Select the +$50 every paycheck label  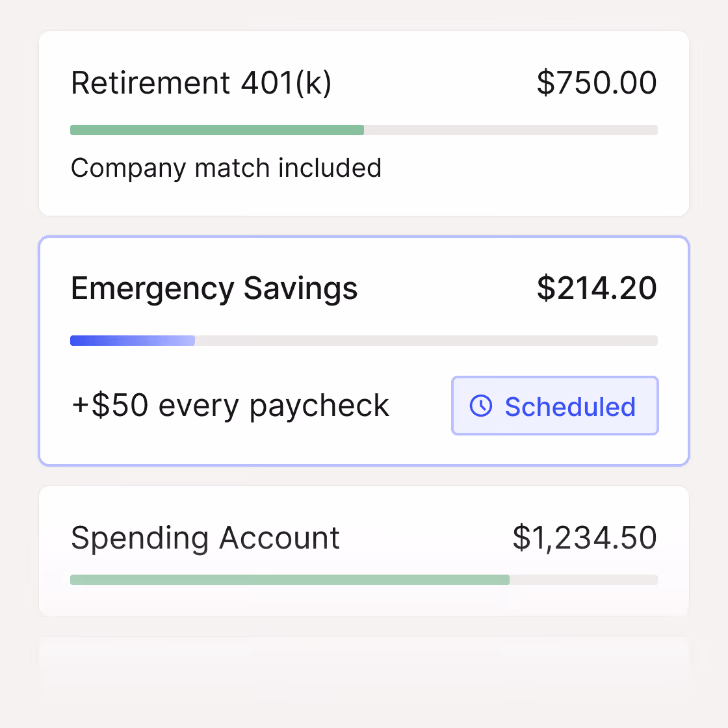[x=230, y=406]
